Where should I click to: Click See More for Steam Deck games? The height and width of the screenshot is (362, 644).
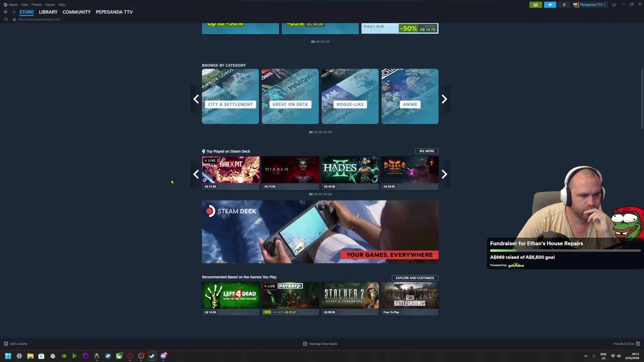point(427,151)
